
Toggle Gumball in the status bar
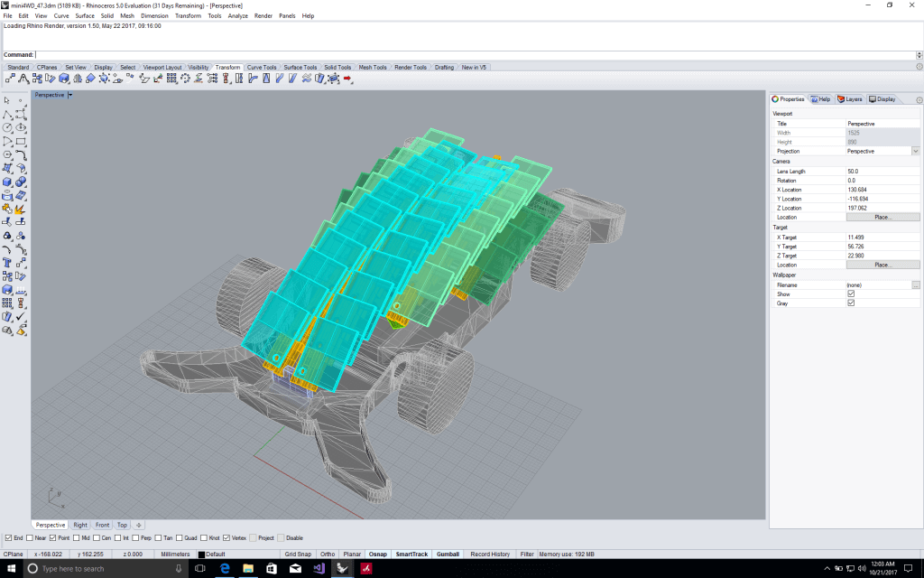coord(448,555)
